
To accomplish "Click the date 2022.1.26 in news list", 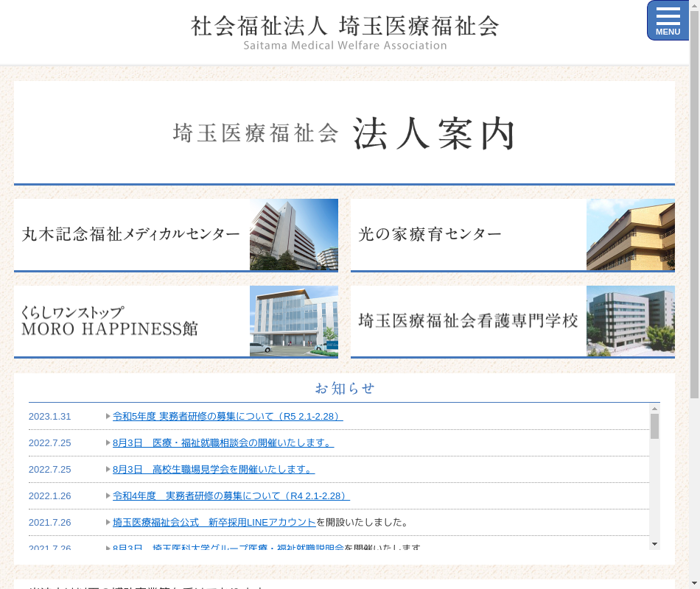I will [49, 495].
